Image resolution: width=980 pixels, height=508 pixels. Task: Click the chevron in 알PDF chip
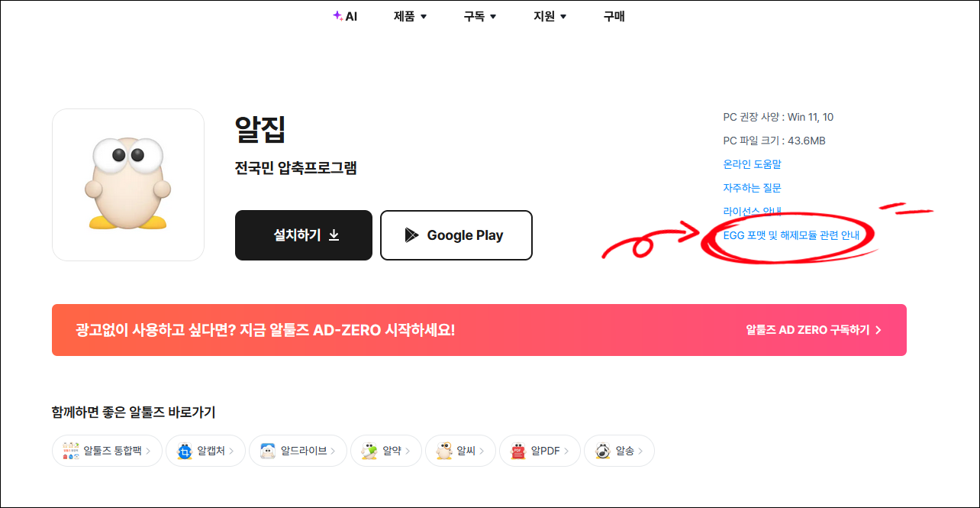click(x=567, y=451)
